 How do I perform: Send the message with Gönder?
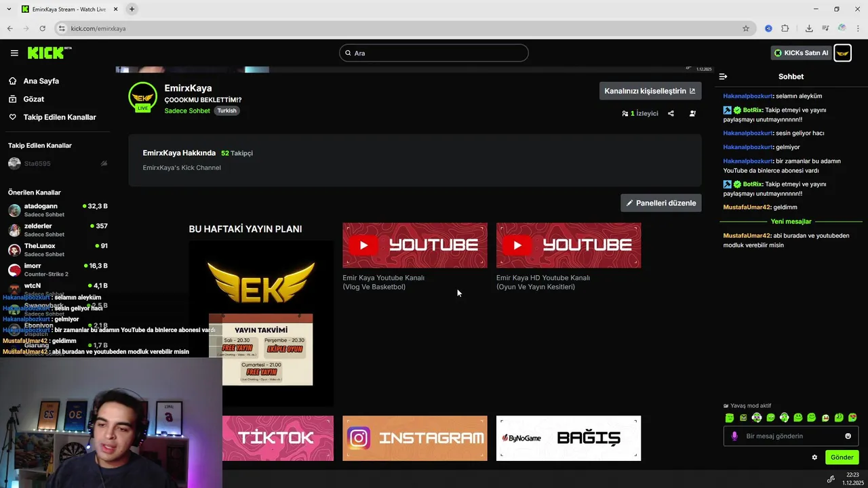pyautogui.click(x=842, y=457)
